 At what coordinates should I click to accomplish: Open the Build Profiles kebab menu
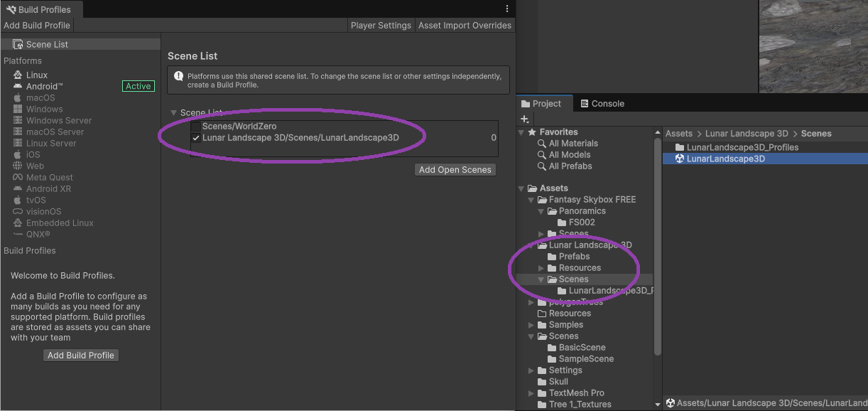point(507,9)
